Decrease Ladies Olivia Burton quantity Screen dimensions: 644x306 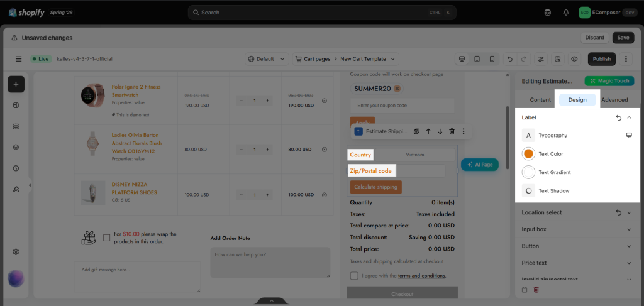241,150
